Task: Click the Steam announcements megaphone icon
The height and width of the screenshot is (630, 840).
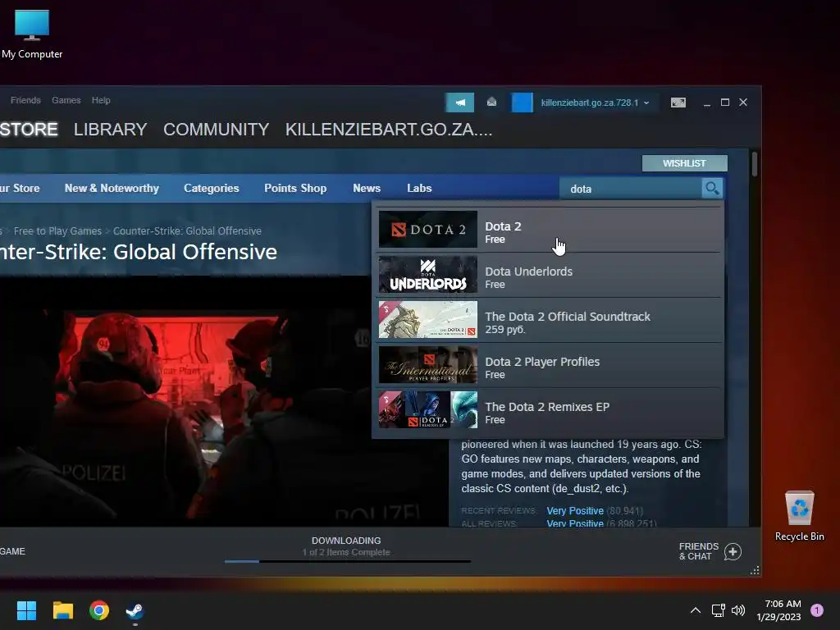Action: click(x=459, y=103)
